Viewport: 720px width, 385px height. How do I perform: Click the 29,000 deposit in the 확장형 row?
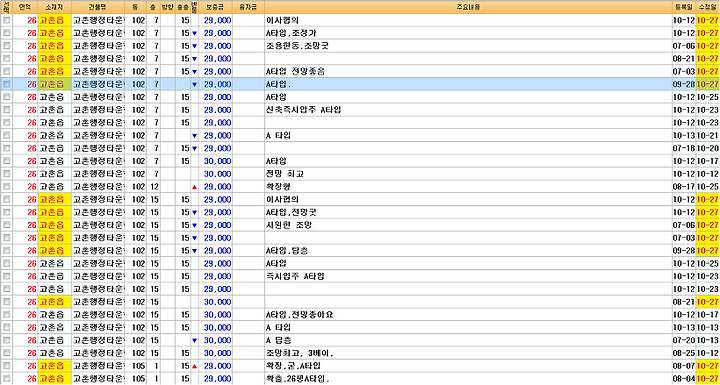tap(218, 187)
